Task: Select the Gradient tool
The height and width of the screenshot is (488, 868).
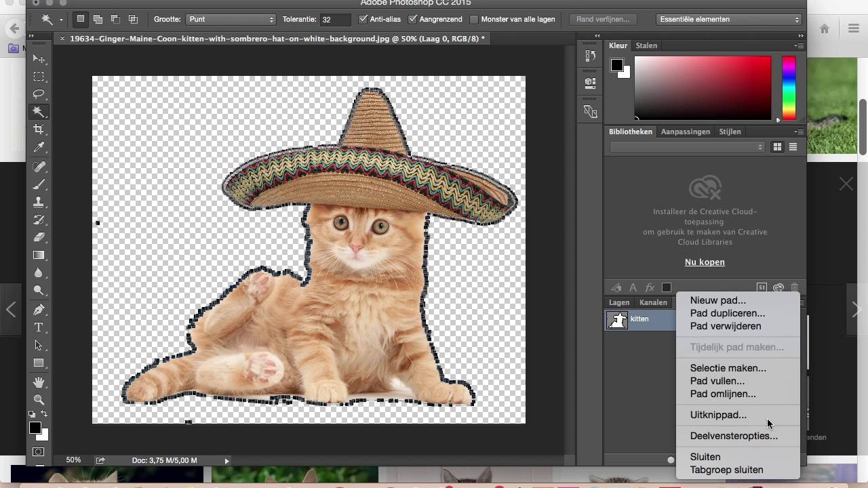Action: tap(39, 255)
